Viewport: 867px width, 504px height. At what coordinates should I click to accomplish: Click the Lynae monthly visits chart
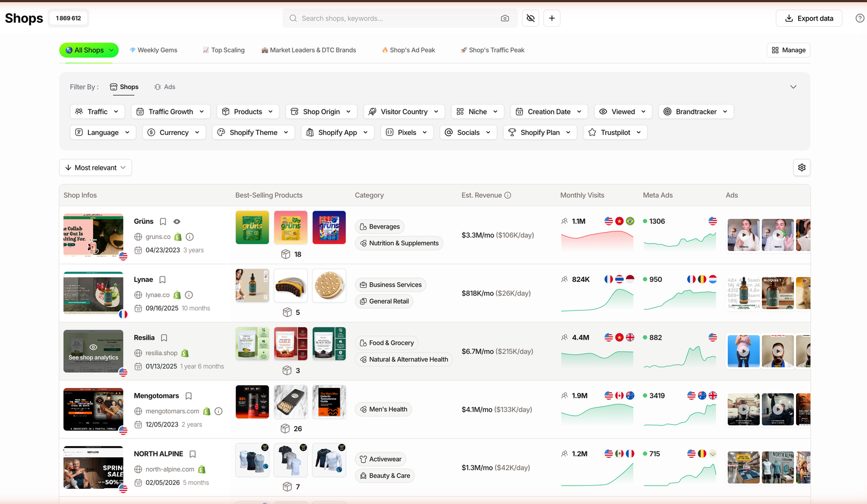coord(597,300)
